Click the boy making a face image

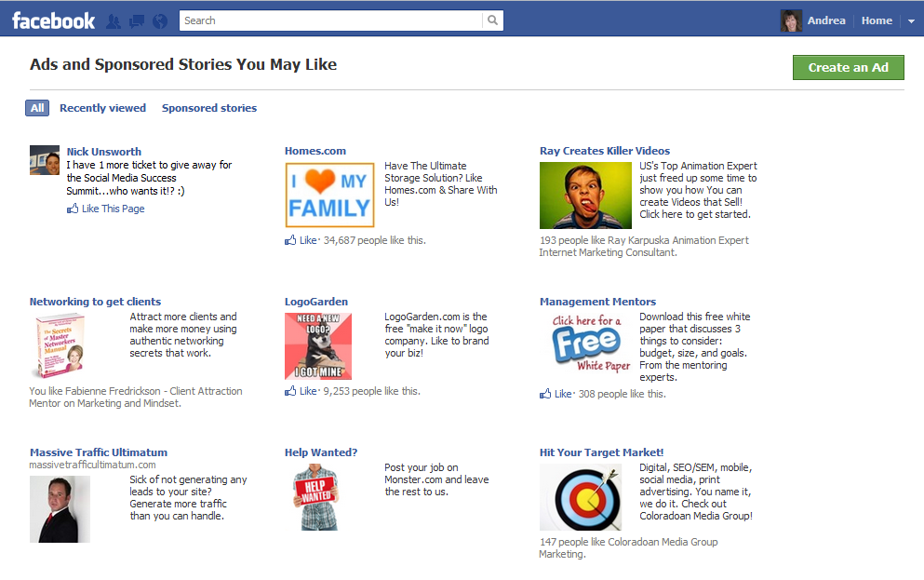(585, 196)
